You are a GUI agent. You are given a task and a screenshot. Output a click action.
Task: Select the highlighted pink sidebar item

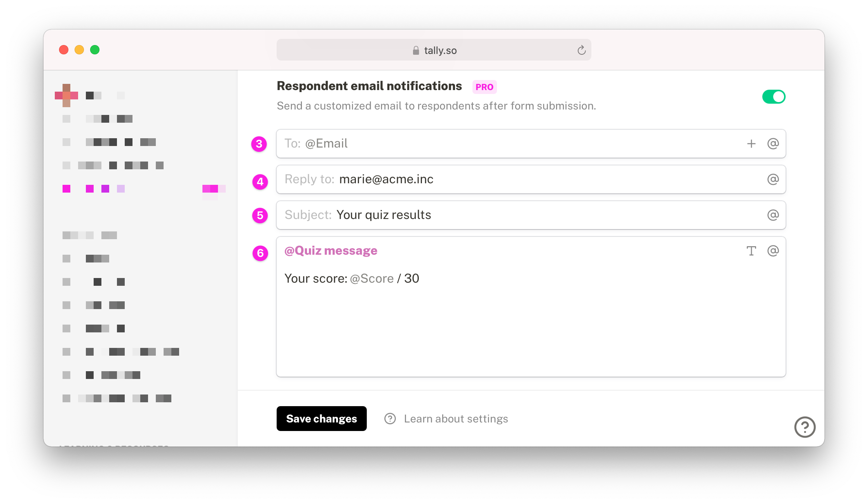click(x=144, y=189)
